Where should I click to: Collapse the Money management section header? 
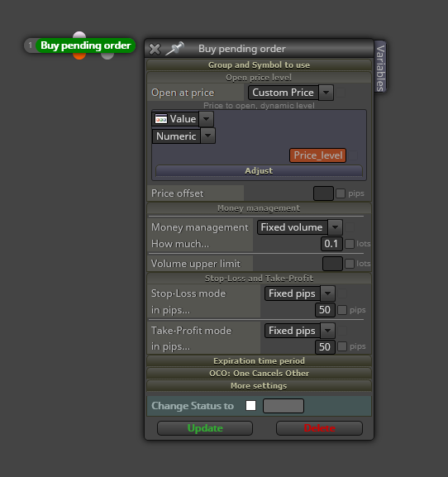tap(259, 208)
